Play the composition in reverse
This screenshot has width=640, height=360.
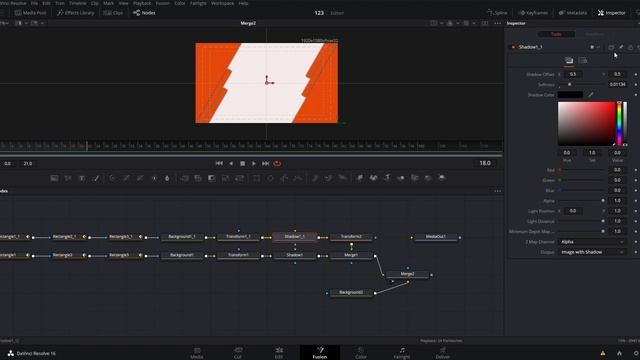231,163
